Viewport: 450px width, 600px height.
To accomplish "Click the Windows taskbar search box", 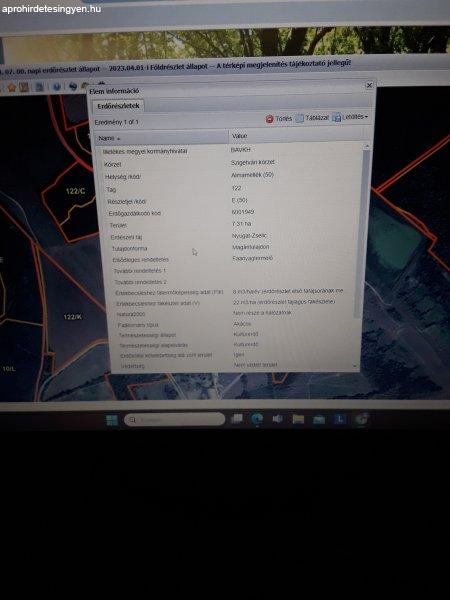I will click(x=174, y=420).
